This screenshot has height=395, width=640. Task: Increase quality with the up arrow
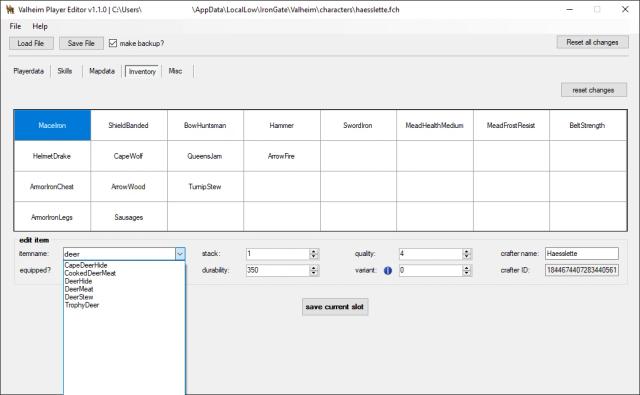(467, 251)
